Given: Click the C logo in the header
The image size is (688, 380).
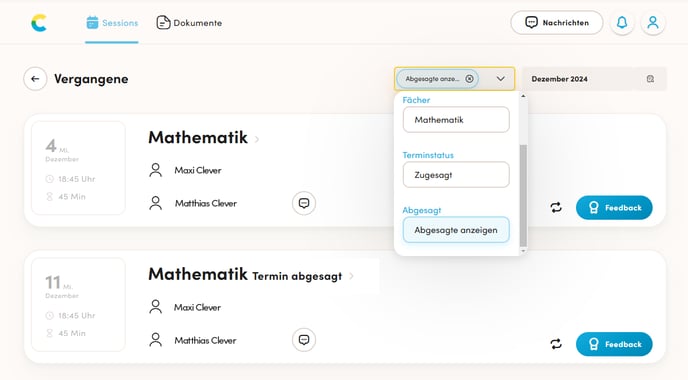Looking at the screenshot, I should point(39,23).
